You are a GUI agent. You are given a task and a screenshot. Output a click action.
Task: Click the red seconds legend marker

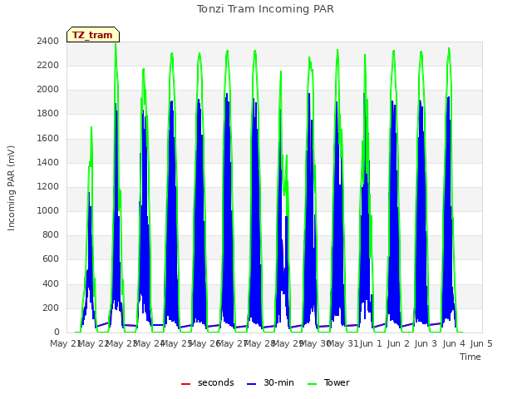(186, 384)
